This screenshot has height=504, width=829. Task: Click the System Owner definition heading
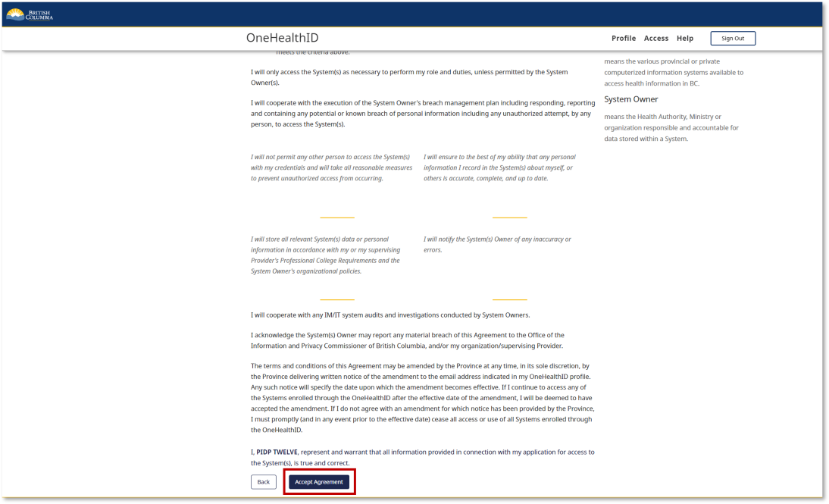click(630, 99)
